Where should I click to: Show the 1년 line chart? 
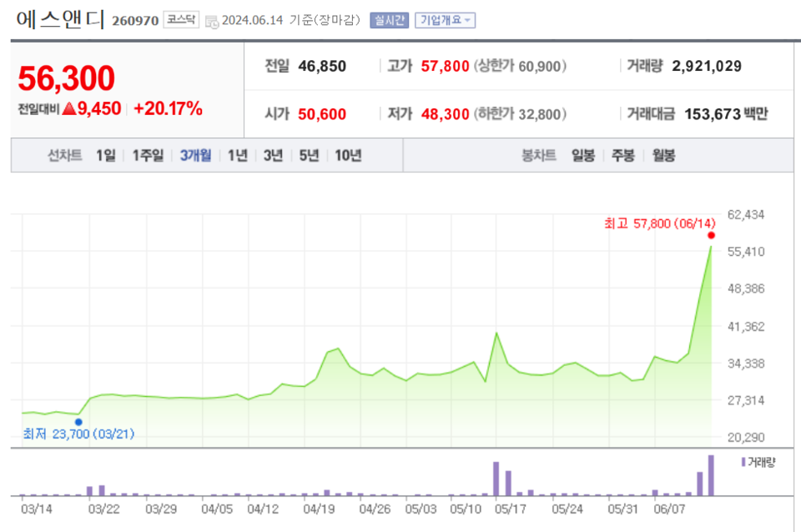pos(238,156)
